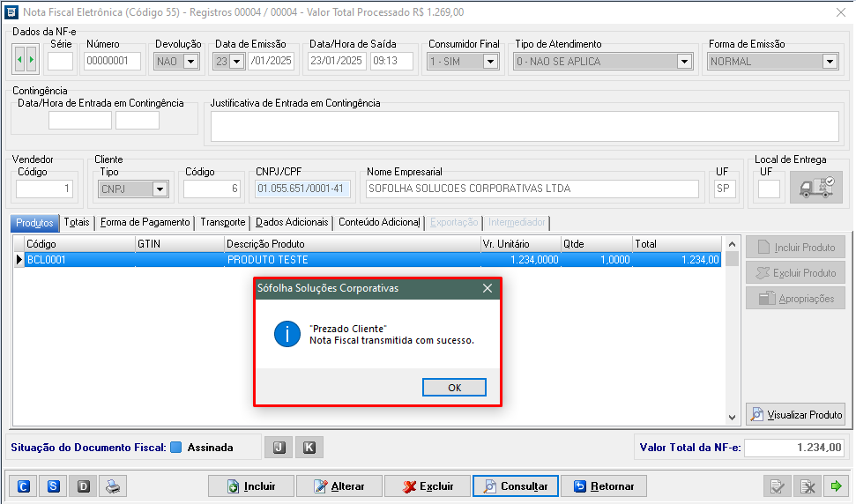Screen dimensions: 856x504
Task: Open the Consumidor Final dropdown
Action: (490, 62)
